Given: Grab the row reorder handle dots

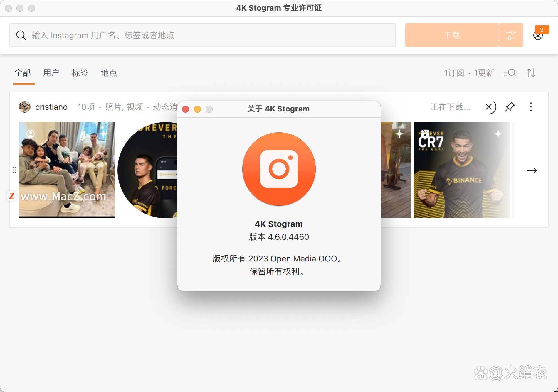Looking at the screenshot, I should 14,170.
